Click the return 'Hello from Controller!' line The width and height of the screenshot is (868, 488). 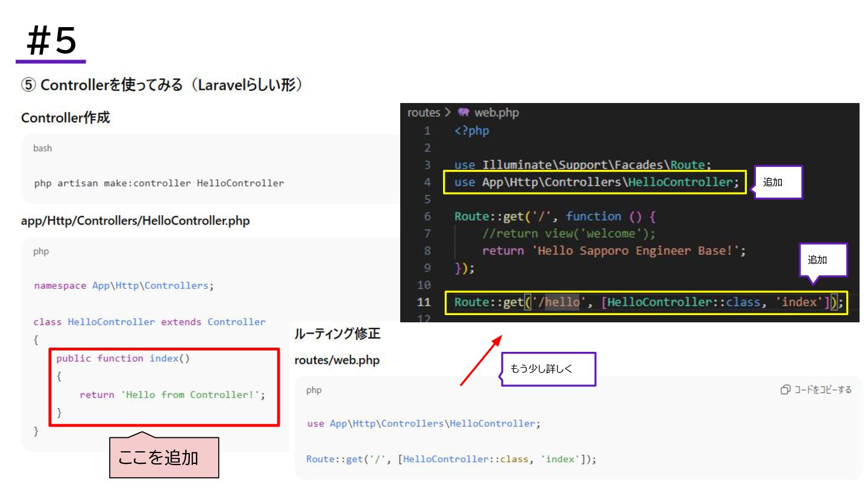pyautogui.click(x=172, y=395)
